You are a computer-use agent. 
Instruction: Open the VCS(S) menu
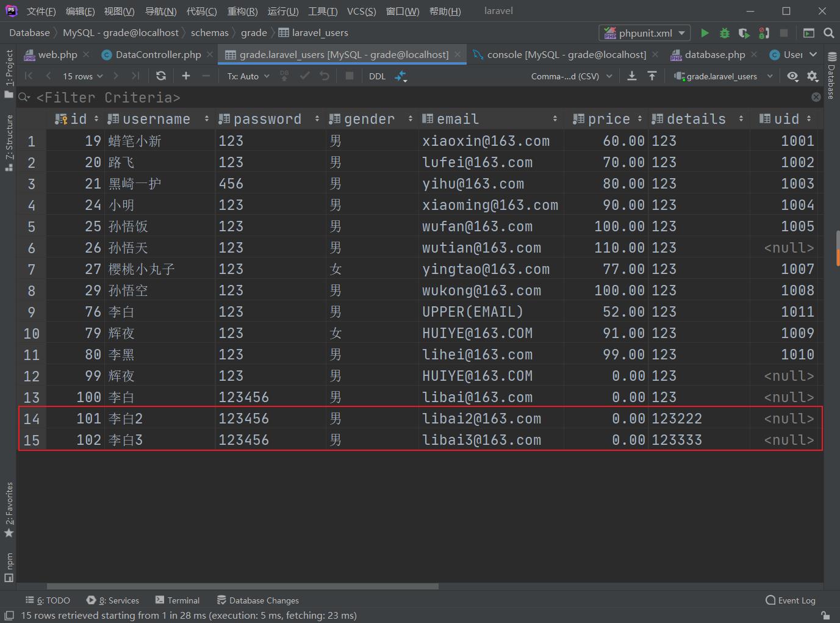(361, 11)
